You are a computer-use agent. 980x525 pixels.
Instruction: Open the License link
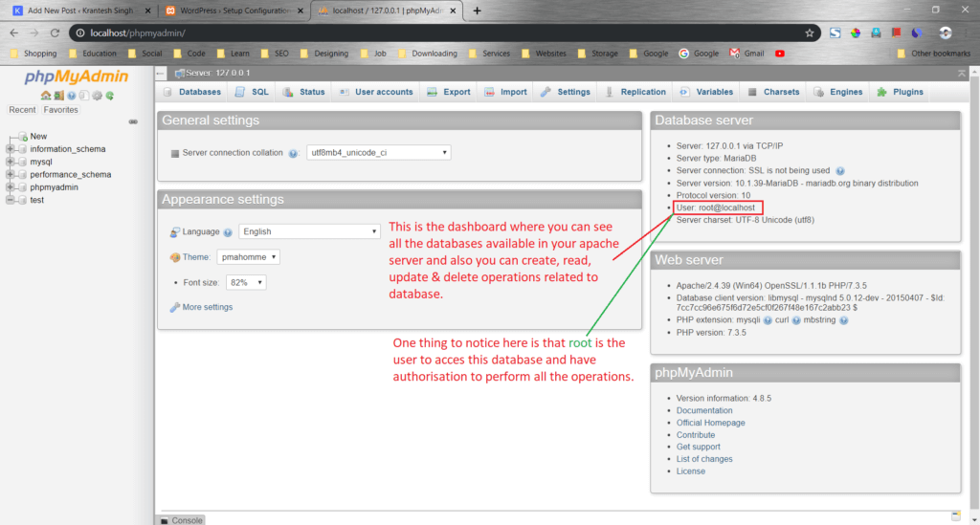pyautogui.click(x=691, y=471)
